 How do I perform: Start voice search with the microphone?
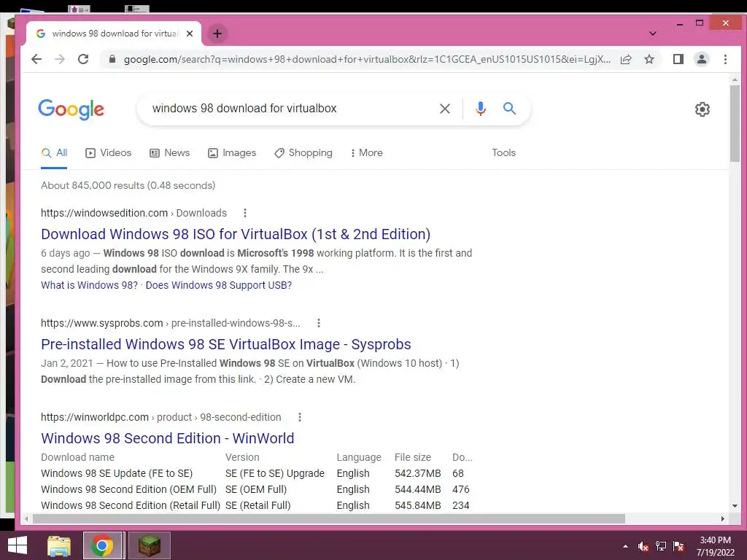pyautogui.click(x=480, y=109)
